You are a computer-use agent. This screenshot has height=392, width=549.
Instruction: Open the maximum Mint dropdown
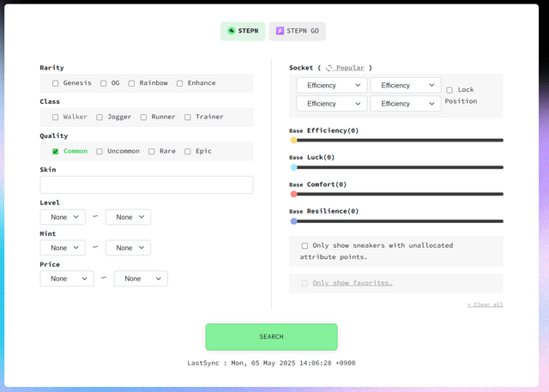(128, 248)
